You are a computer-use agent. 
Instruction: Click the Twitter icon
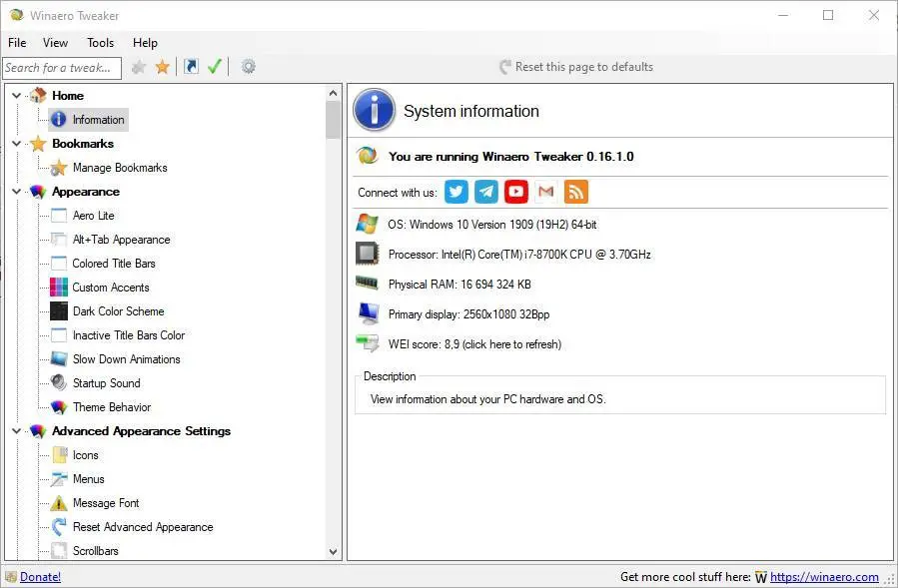click(x=456, y=192)
